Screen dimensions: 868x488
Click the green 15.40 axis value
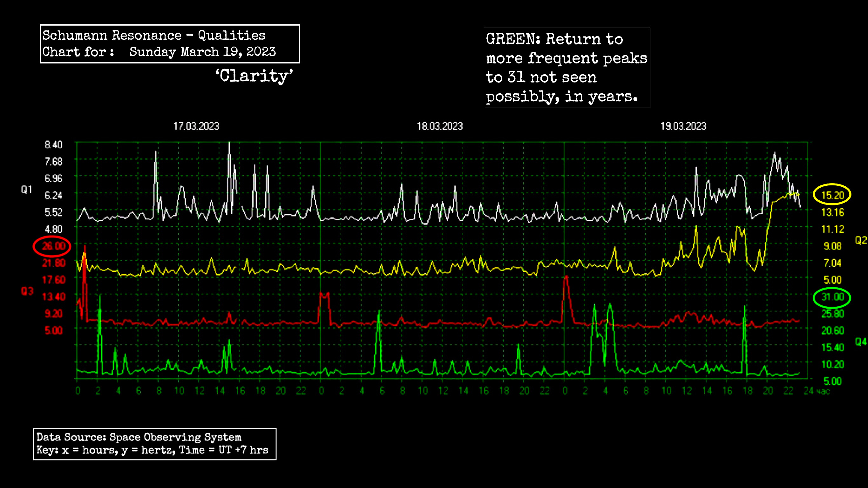pyautogui.click(x=833, y=347)
